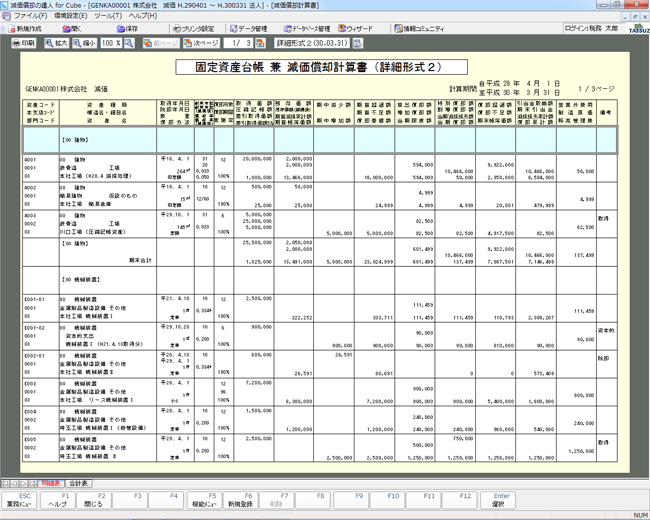
Task: Click icon right of 詳細形式2 field
Action: point(357,43)
